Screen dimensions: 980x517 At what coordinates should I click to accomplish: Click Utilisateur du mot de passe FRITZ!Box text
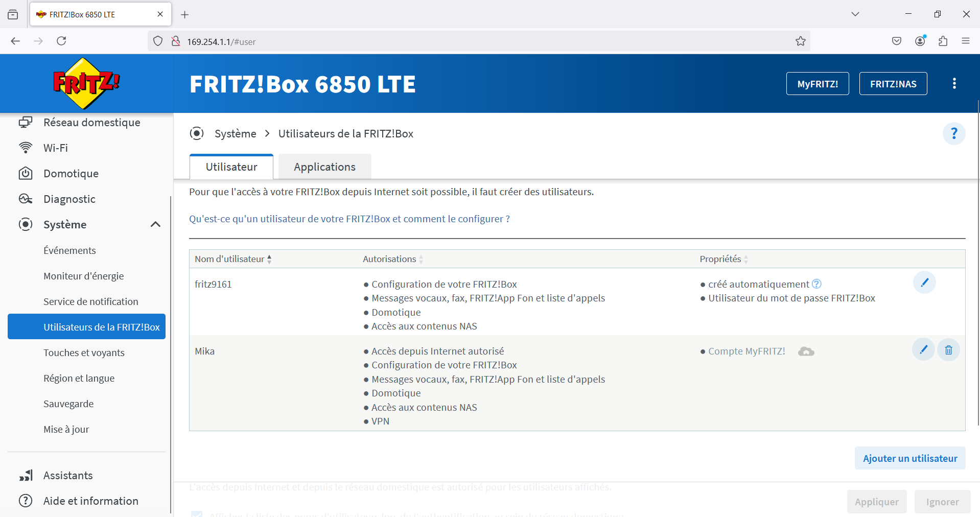tap(791, 298)
